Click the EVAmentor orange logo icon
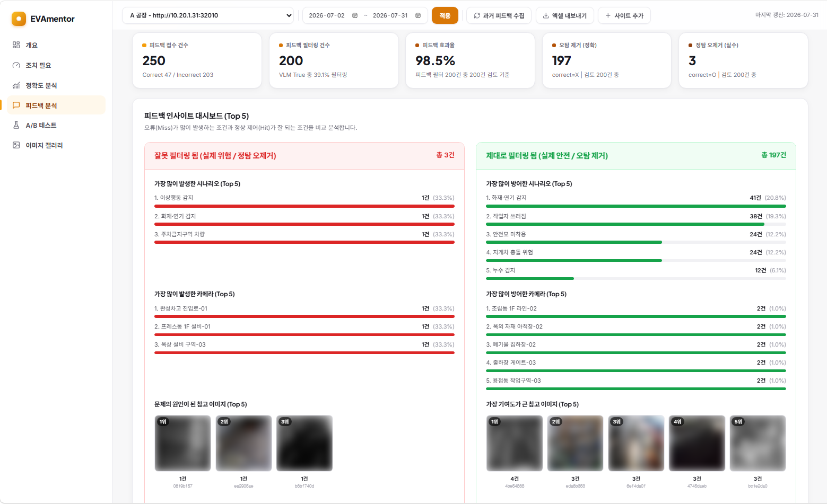The image size is (827, 504). 19,19
